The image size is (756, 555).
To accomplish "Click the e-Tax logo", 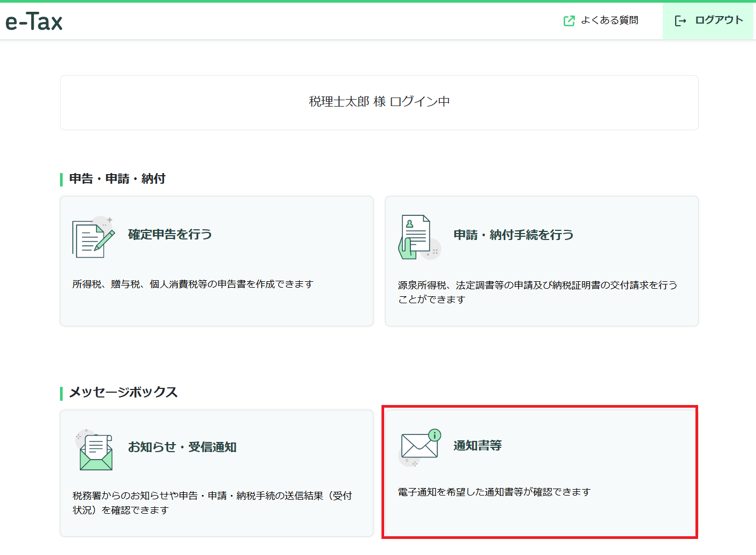I will tap(34, 21).
